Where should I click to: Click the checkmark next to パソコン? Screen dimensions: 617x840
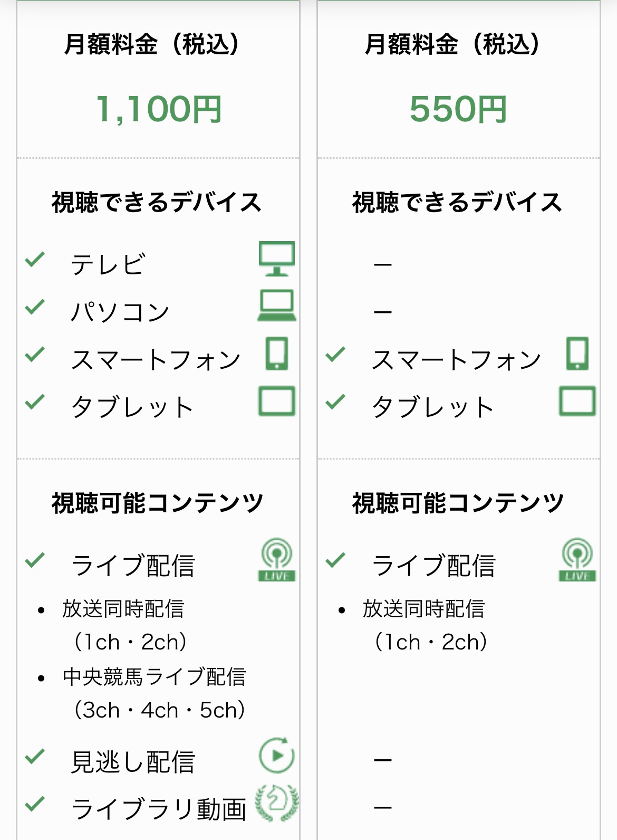pos(35,307)
